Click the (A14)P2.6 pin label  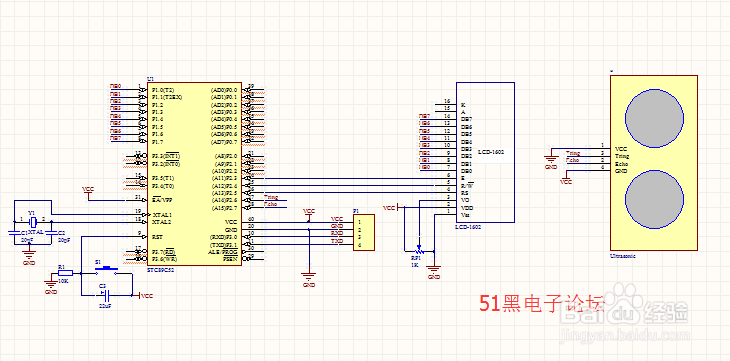224,200
